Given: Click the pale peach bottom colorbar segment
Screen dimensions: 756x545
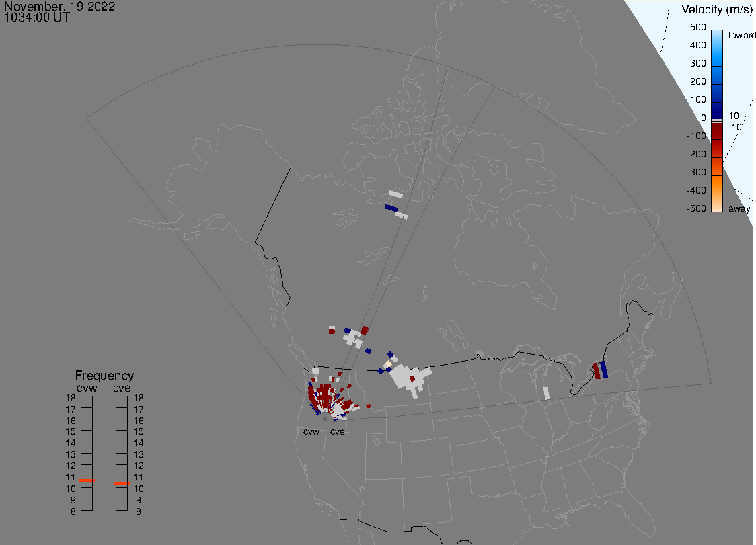Looking at the screenshot, I should tap(717, 202).
